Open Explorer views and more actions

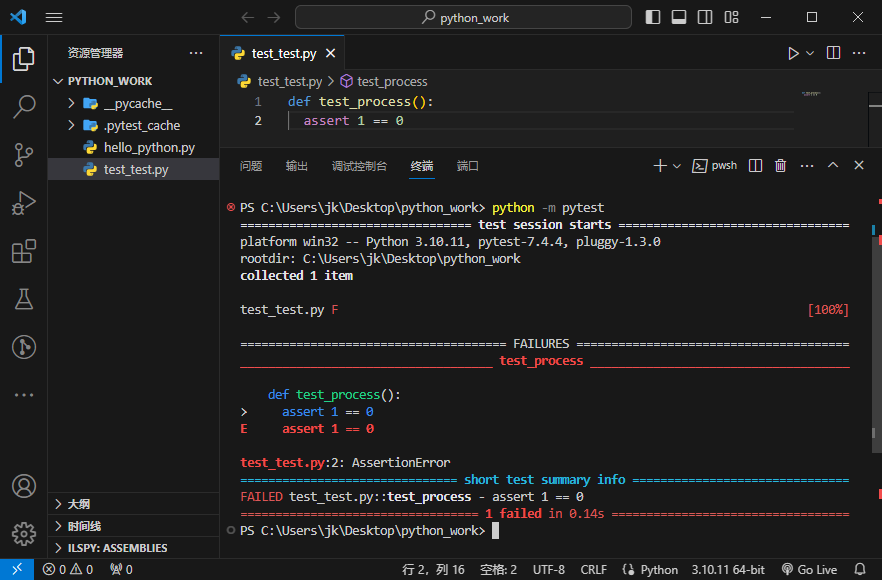[x=196, y=53]
